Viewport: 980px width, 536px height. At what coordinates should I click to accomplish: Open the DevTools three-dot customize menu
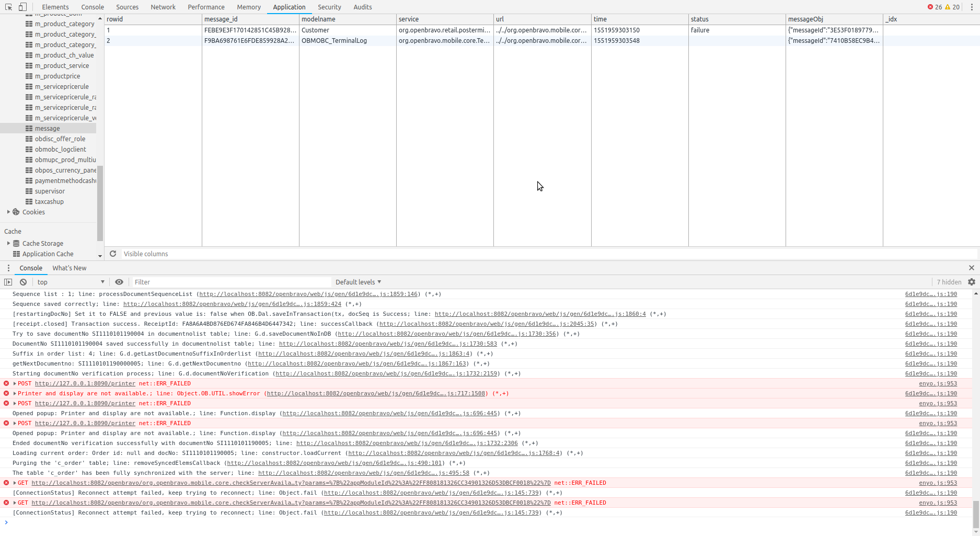click(972, 7)
